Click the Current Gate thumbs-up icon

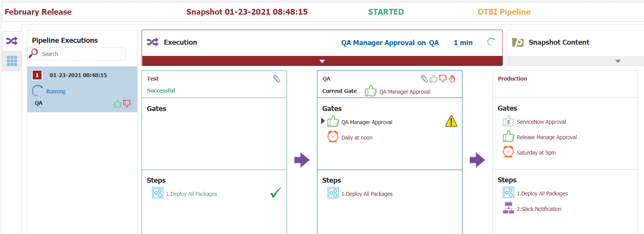[371, 91]
